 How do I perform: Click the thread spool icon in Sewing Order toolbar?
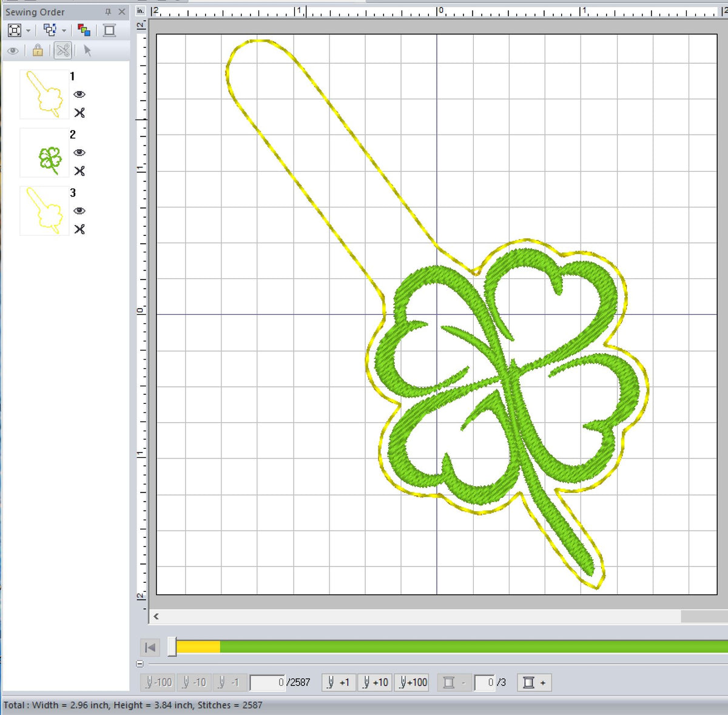[109, 30]
